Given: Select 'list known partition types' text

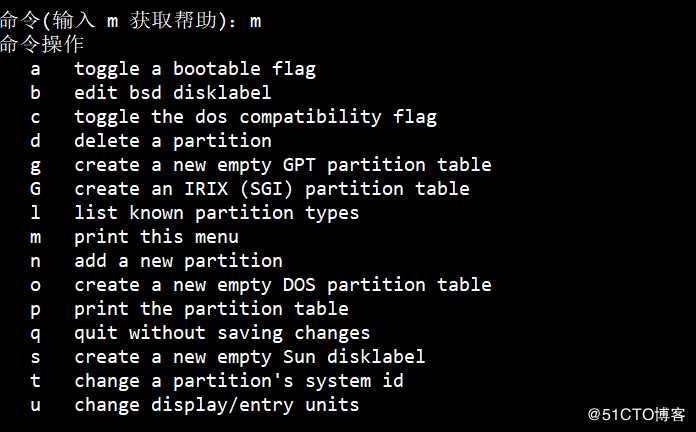Looking at the screenshot, I should click(x=216, y=213).
